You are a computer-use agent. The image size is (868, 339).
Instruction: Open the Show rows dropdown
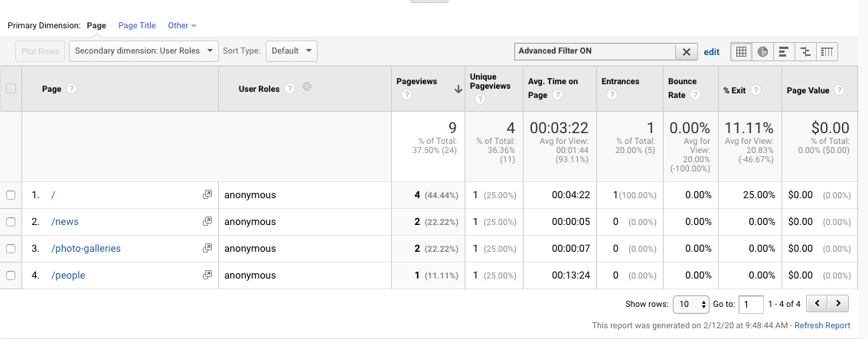pos(691,304)
